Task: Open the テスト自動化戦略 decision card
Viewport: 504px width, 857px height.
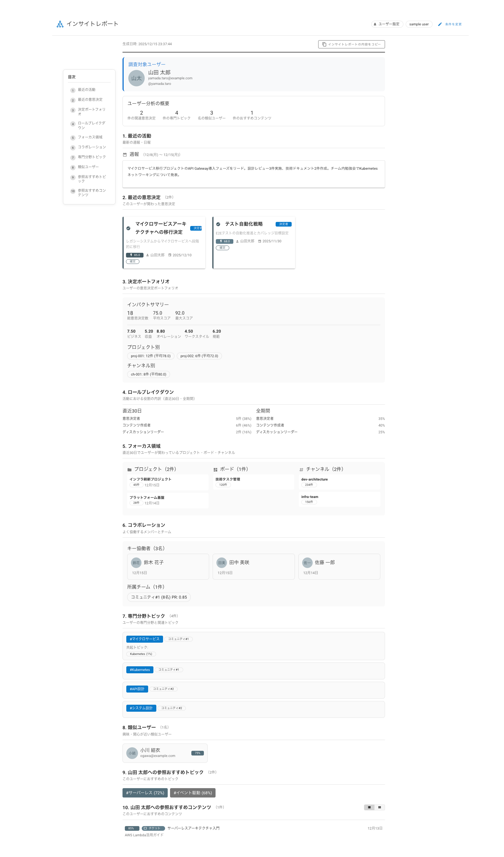Action: (254, 242)
